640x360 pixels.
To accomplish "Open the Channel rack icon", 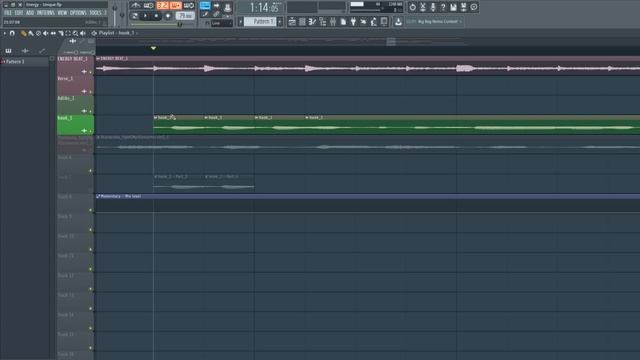I will (302, 22).
